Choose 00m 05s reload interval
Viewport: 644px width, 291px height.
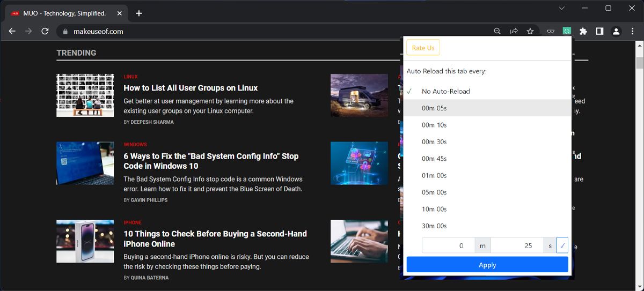(488, 108)
